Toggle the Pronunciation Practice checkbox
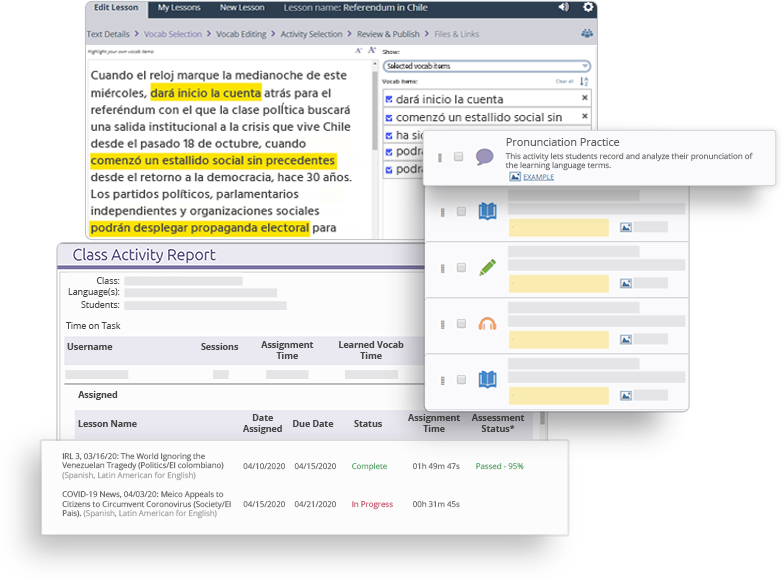783x583 pixels. click(x=459, y=157)
